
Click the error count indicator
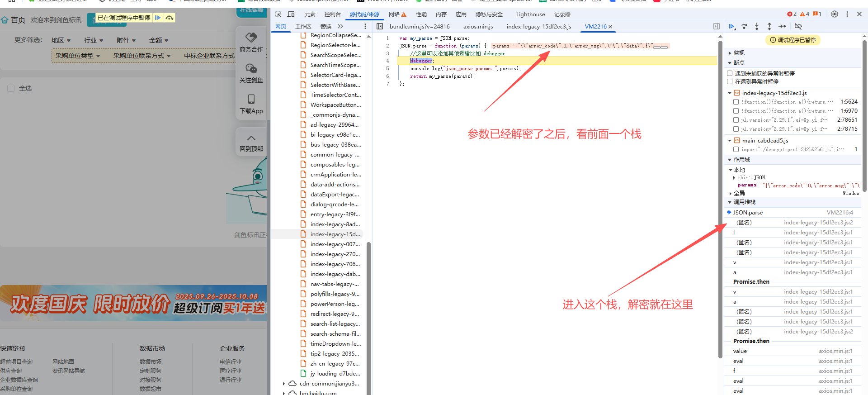tap(792, 14)
